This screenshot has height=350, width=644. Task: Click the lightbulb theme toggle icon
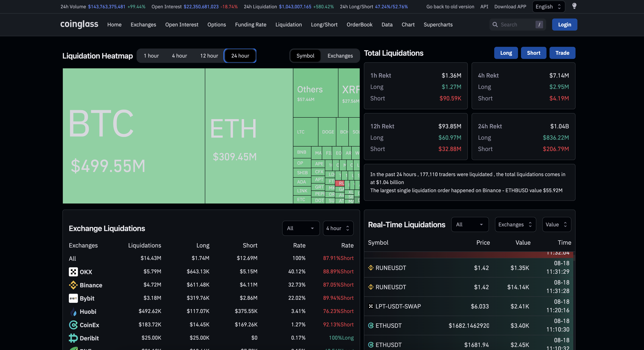[x=574, y=6]
